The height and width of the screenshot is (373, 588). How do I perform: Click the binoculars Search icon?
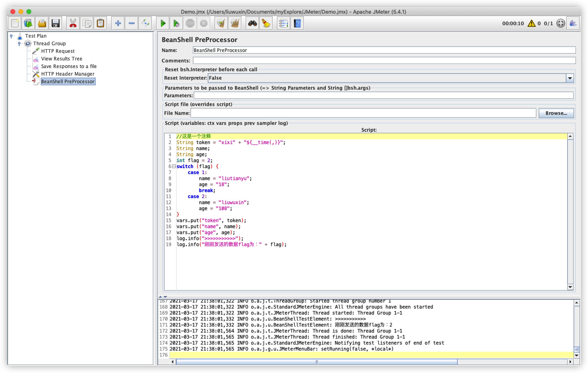(252, 23)
